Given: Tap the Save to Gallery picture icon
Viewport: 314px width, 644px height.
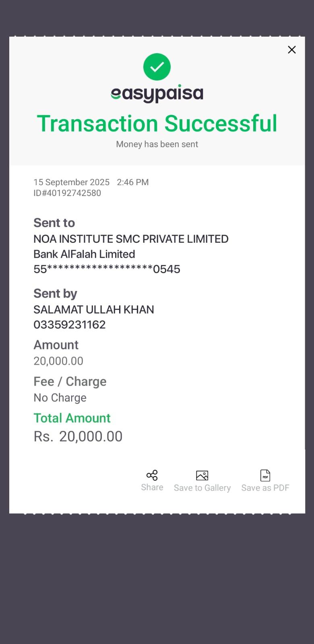Looking at the screenshot, I should coord(202,476).
